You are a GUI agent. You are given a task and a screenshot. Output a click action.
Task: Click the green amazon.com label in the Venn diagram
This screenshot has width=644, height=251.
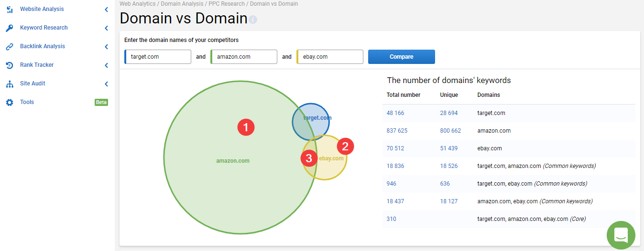pos(233,161)
